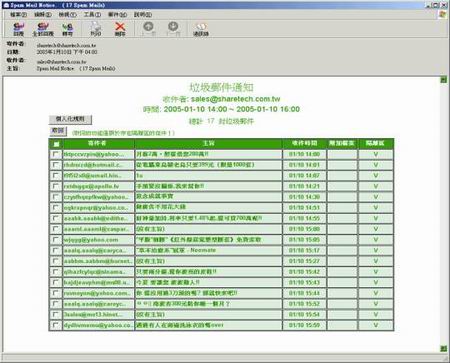Click the scroll-down arrow of message pane
The image size is (450, 363).
pos(443,348)
